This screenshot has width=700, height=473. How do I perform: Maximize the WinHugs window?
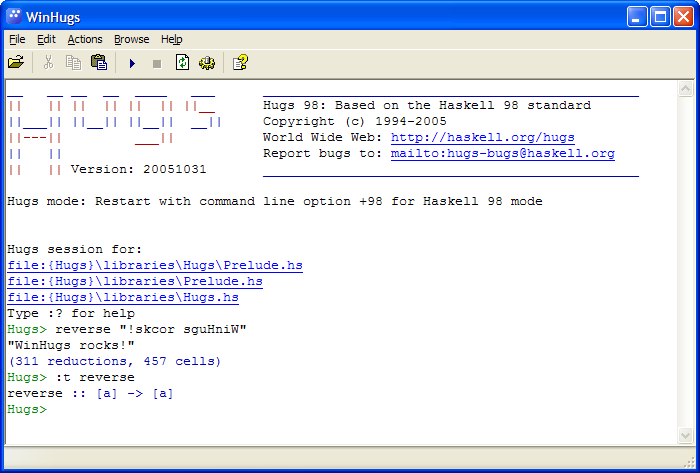[x=660, y=17]
